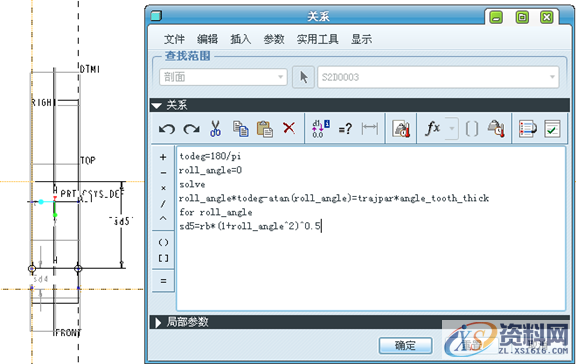Viewport: 576px width, 364px height.
Task: Select the sd4 dimension in sketch
Action: (x=40, y=279)
